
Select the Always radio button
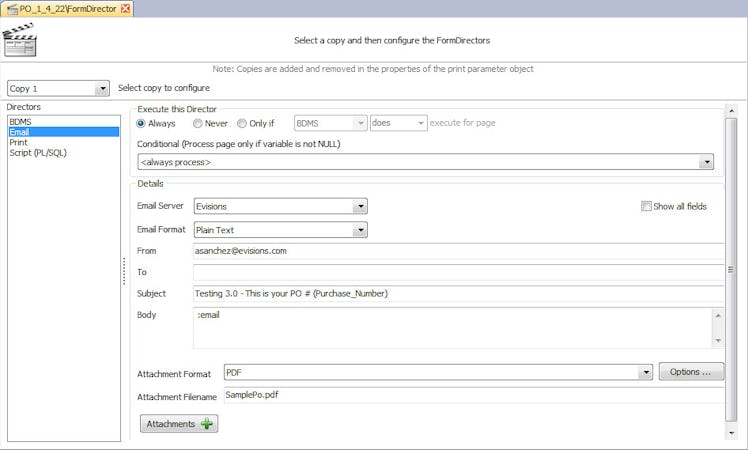[x=141, y=123]
